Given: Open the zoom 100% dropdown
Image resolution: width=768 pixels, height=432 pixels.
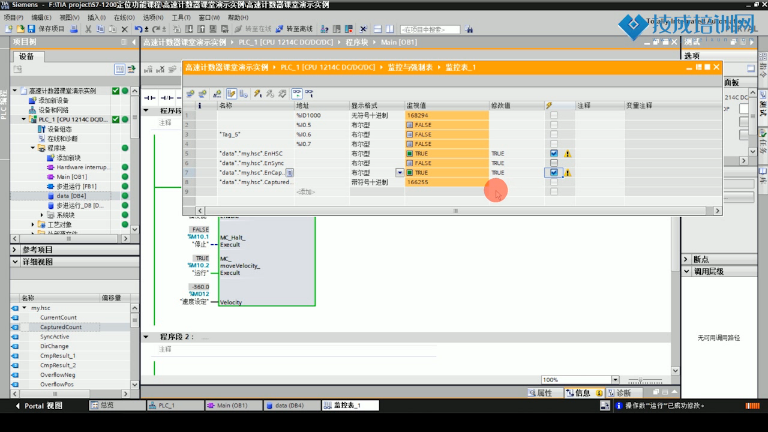Looking at the screenshot, I should click(x=615, y=380).
